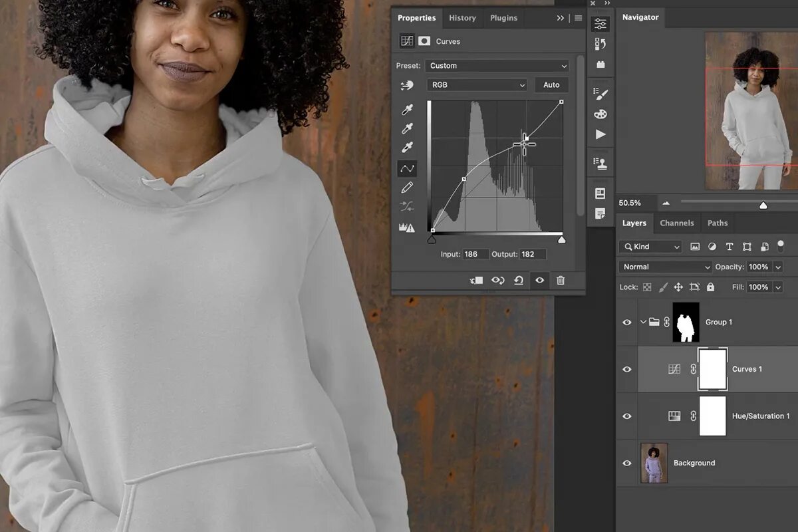Hide the Group 1 layer
This screenshot has height=532, width=798.
click(627, 323)
